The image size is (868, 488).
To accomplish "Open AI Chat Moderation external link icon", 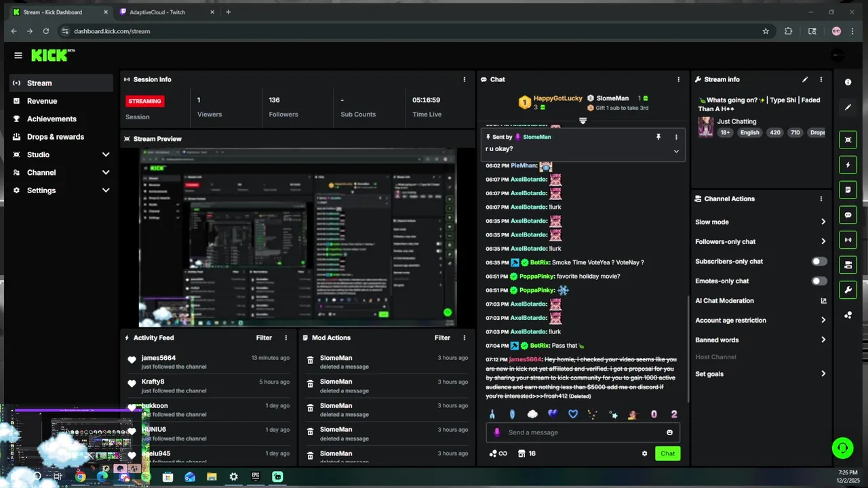I will pyautogui.click(x=824, y=301).
